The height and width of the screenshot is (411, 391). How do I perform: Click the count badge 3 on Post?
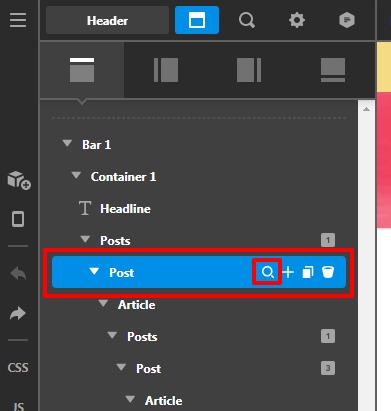(328, 368)
